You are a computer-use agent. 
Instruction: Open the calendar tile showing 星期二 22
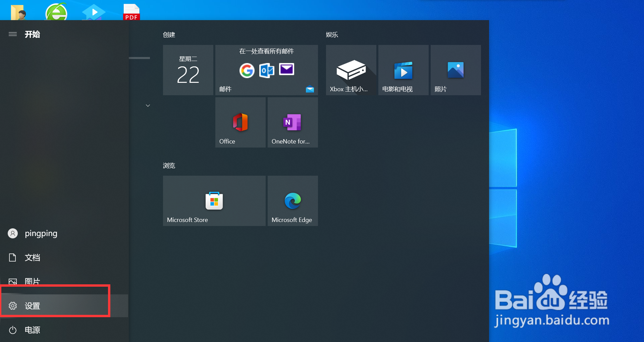tap(188, 70)
